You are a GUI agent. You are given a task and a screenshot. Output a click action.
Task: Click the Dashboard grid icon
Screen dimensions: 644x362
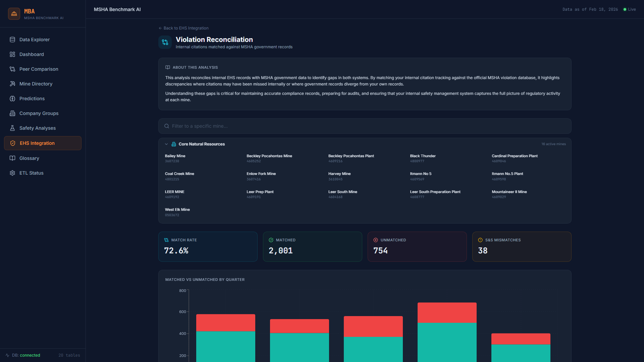12,54
